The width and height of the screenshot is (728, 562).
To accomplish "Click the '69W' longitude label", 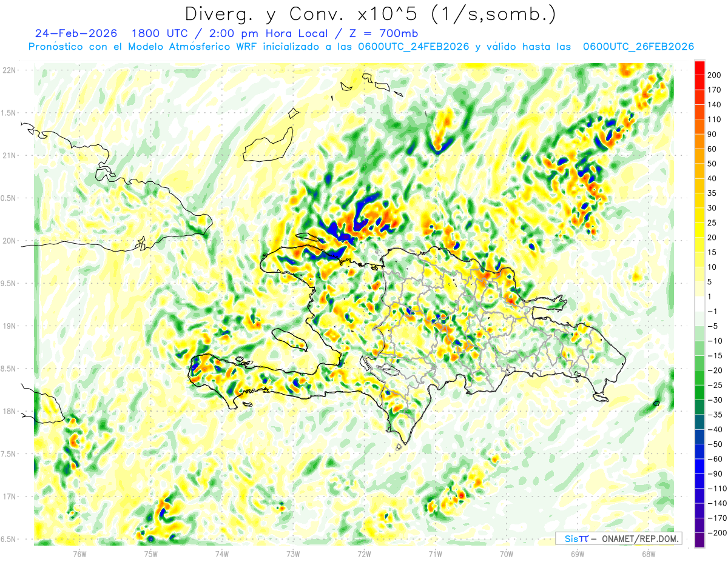I will [578, 553].
